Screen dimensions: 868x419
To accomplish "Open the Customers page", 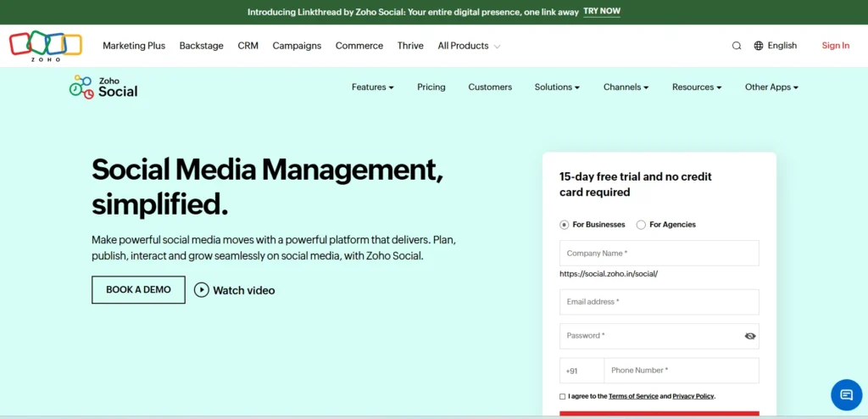I will (490, 87).
